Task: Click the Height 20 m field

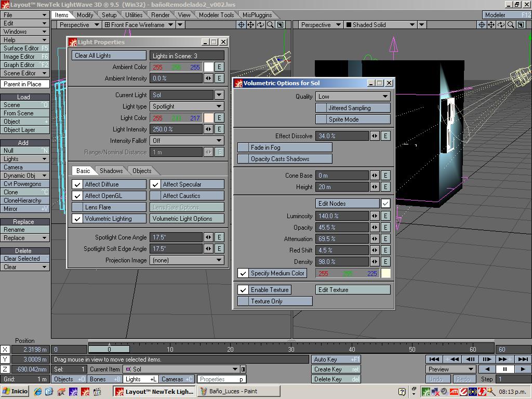Action: tap(342, 187)
